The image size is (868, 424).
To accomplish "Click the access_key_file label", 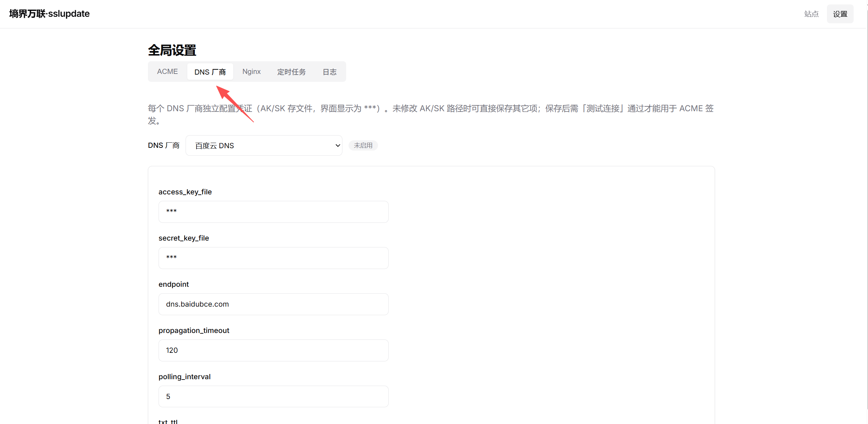I will (x=185, y=192).
